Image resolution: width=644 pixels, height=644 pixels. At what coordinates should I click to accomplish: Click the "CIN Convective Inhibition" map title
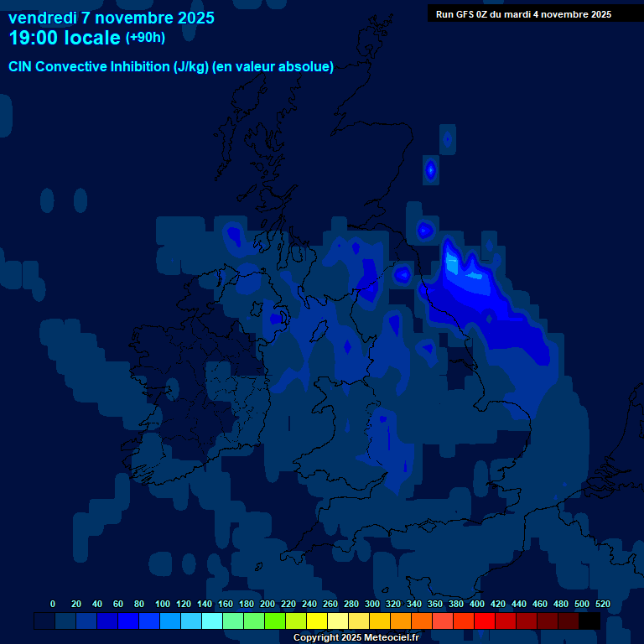pos(109,67)
